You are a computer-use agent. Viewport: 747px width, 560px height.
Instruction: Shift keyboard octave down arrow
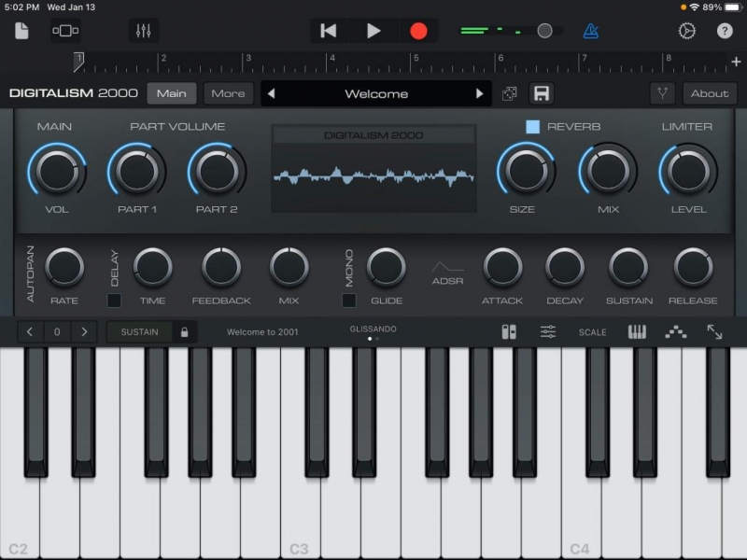coord(30,332)
